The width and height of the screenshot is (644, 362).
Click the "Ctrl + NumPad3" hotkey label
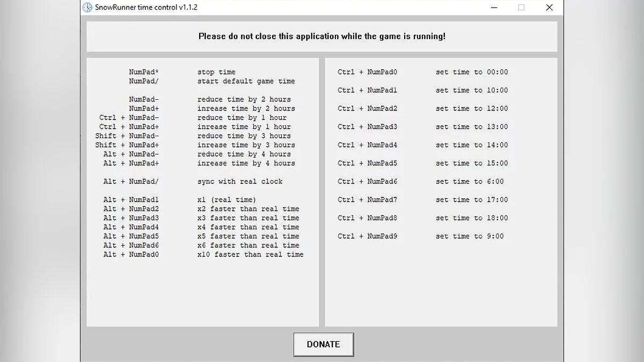pyautogui.click(x=368, y=127)
